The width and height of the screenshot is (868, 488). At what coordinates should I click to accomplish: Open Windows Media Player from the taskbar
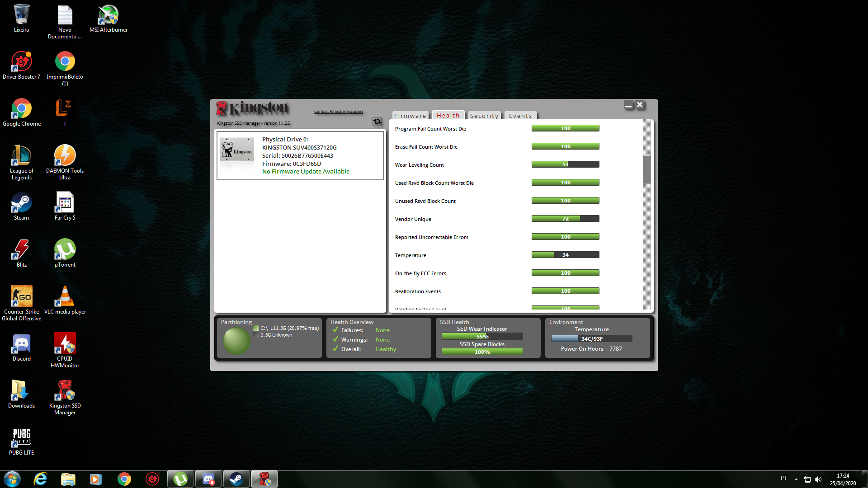(96, 479)
